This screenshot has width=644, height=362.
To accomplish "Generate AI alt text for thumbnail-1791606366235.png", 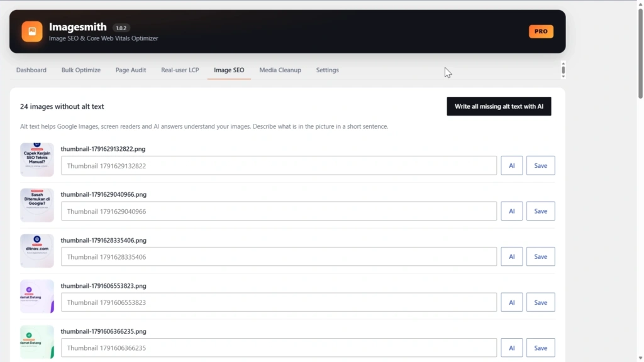I will [512, 348].
